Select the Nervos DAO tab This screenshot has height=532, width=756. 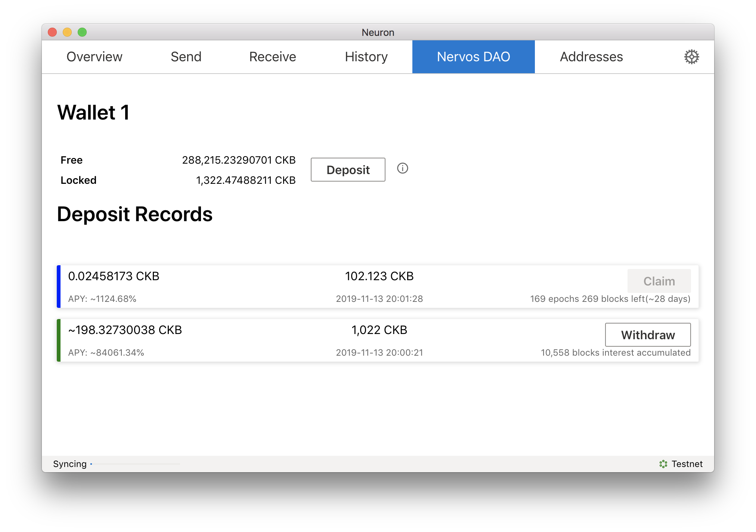473,57
